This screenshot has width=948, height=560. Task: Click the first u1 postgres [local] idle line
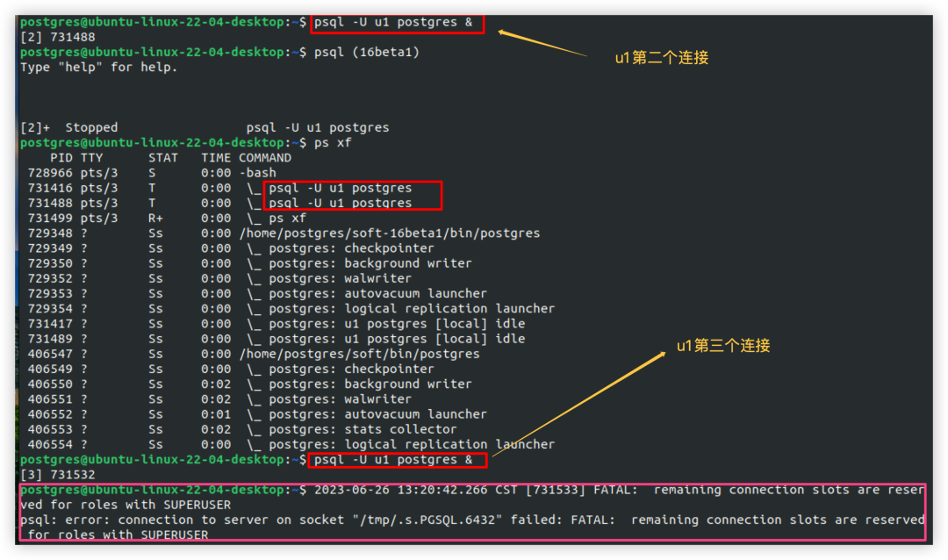point(276,324)
